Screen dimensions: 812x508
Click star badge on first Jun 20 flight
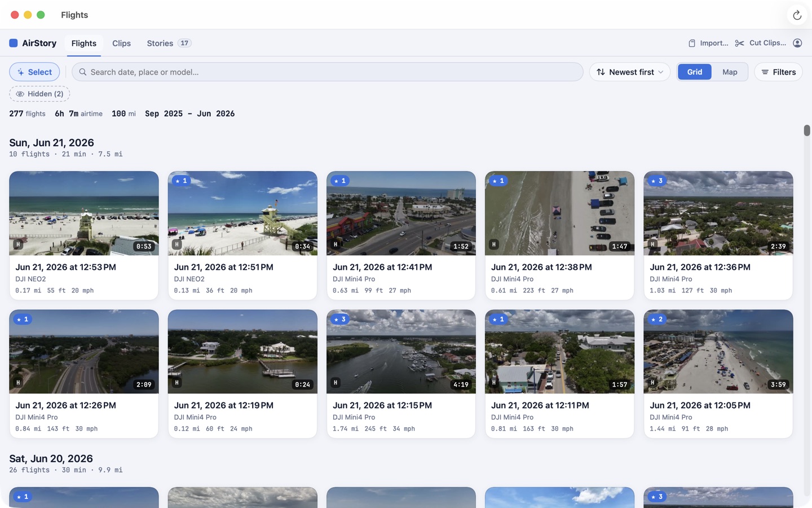click(23, 497)
